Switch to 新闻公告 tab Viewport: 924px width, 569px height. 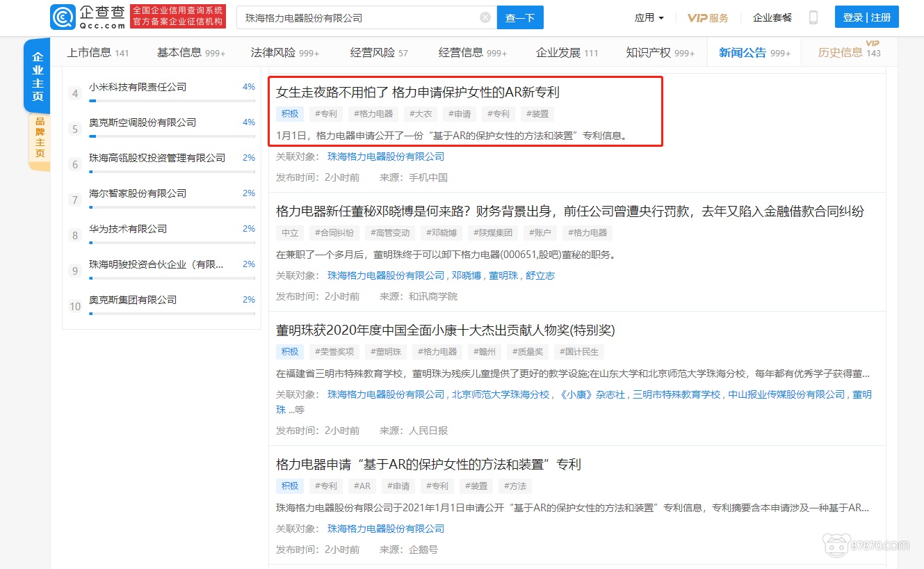[x=754, y=52]
